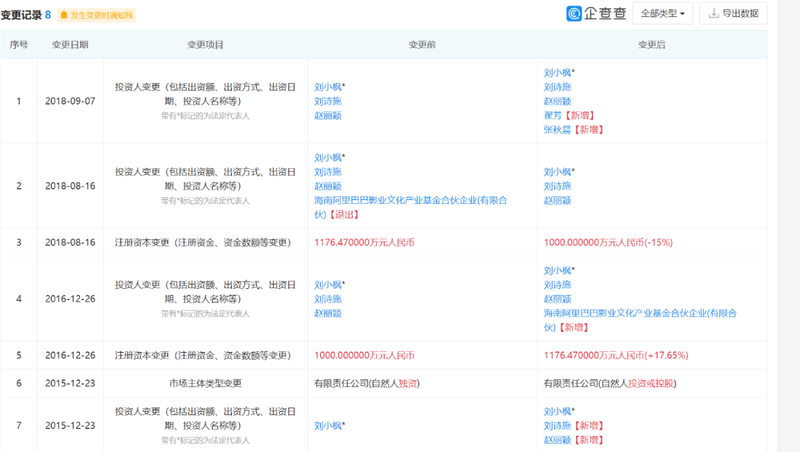Click the 变更项目 column header
This screenshot has height=452, width=800.
pos(205,45)
